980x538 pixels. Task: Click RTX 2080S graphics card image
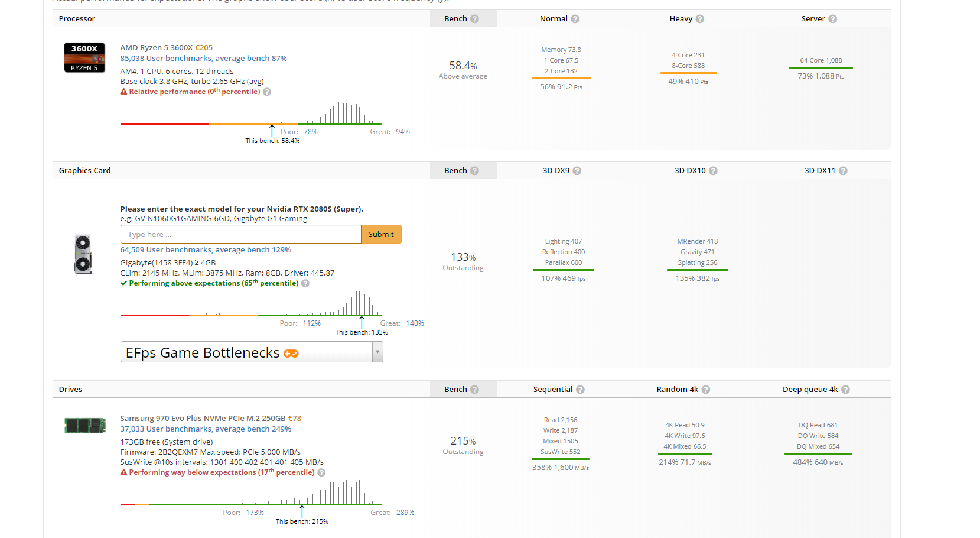[83, 255]
